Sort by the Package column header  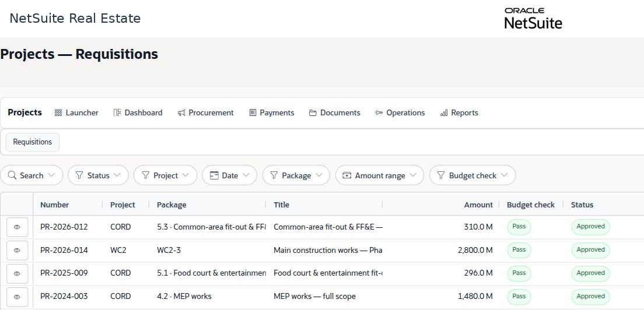171,205
